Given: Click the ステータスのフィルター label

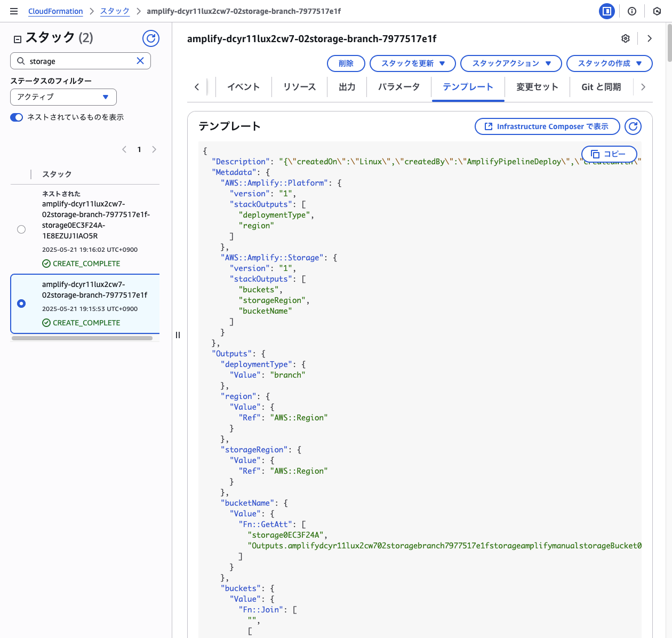Looking at the screenshot, I should pos(51,81).
